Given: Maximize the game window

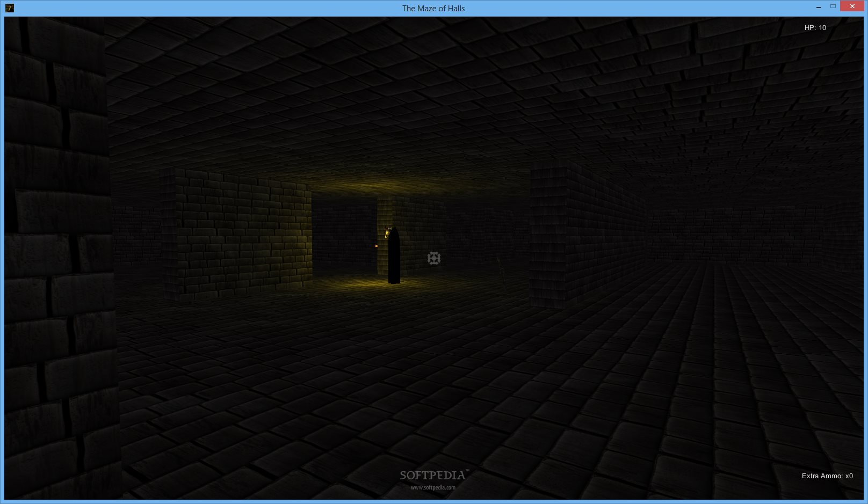Looking at the screenshot, I should click(x=833, y=6).
